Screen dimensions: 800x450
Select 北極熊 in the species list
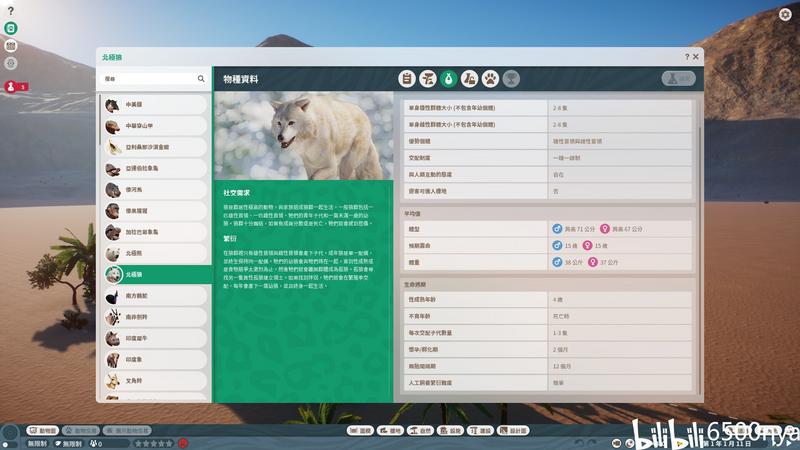(155, 253)
